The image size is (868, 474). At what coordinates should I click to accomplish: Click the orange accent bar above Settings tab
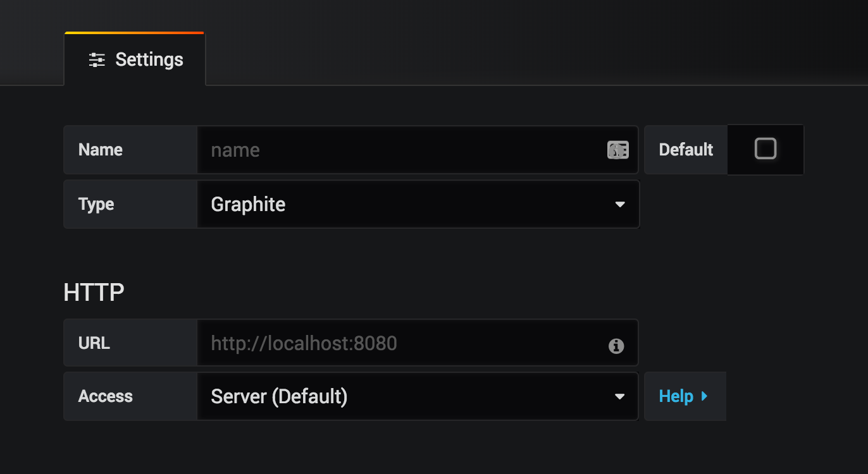[x=134, y=32]
